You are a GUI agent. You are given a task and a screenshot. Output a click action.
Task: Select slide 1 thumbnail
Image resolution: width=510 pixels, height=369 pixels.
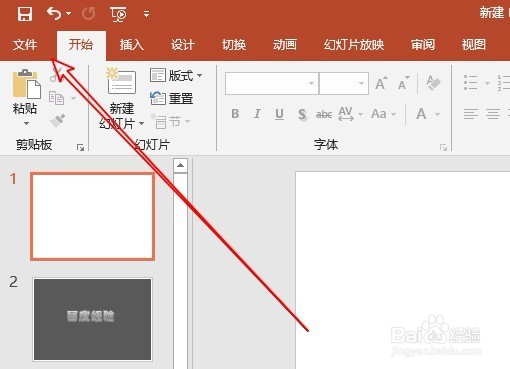coord(92,216)
